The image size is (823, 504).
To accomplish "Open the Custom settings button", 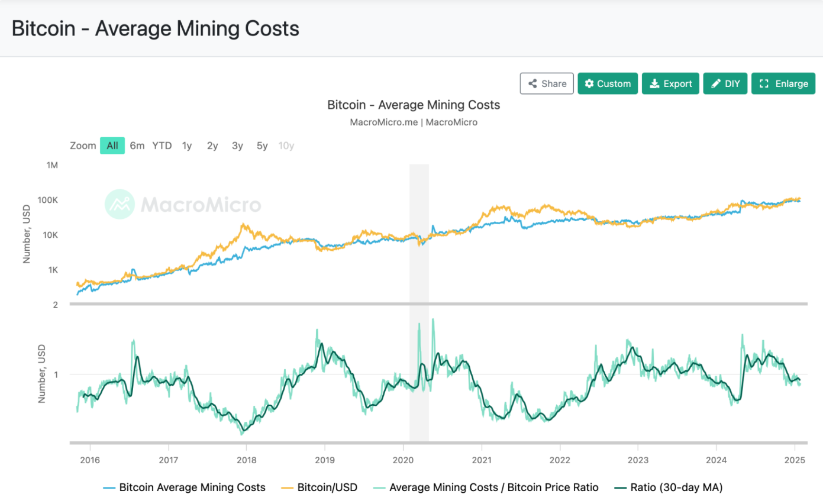I will pos(608,83).
